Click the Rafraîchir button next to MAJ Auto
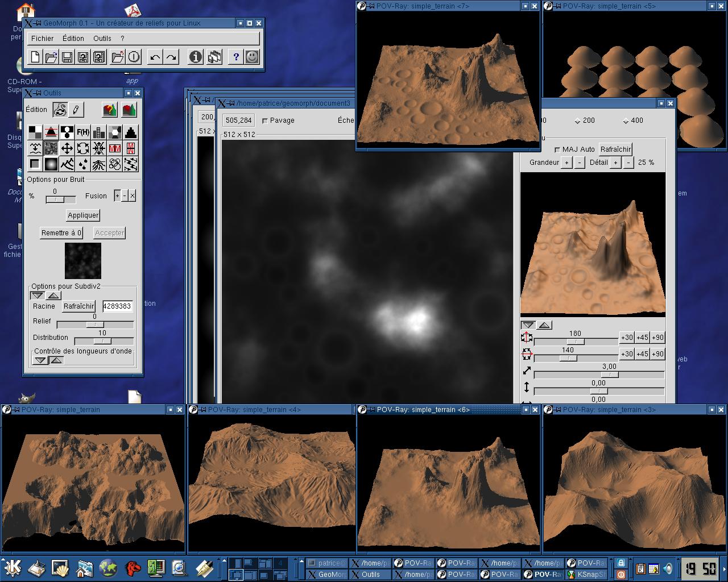The image size is (728, 582). pos(615,149)
